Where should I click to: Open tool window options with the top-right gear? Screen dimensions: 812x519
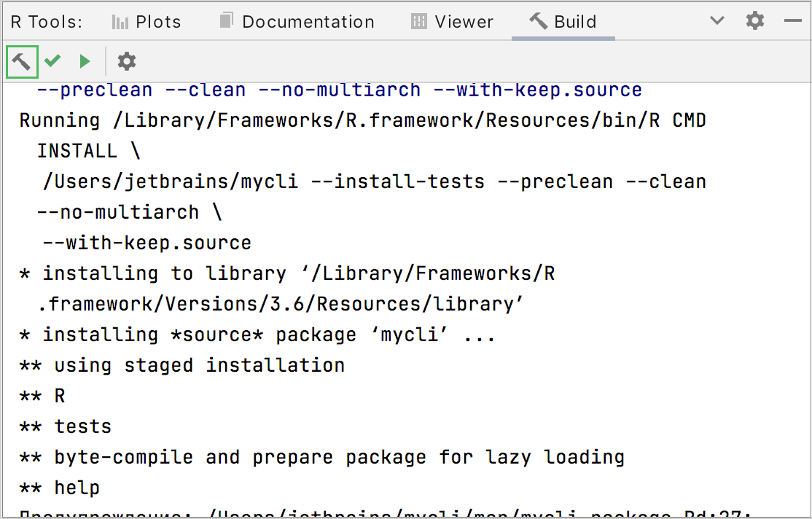(754, 20)
